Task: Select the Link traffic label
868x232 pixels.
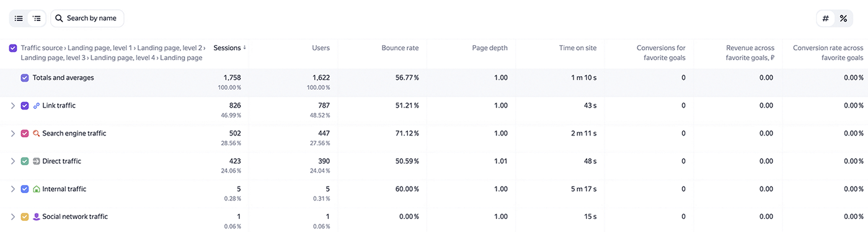Action: (x=59, y=106)
